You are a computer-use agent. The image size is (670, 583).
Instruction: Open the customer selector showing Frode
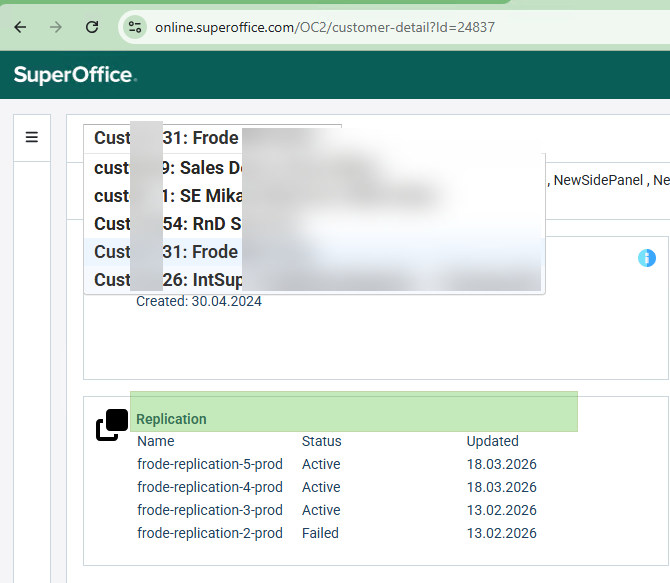[212, 138]
